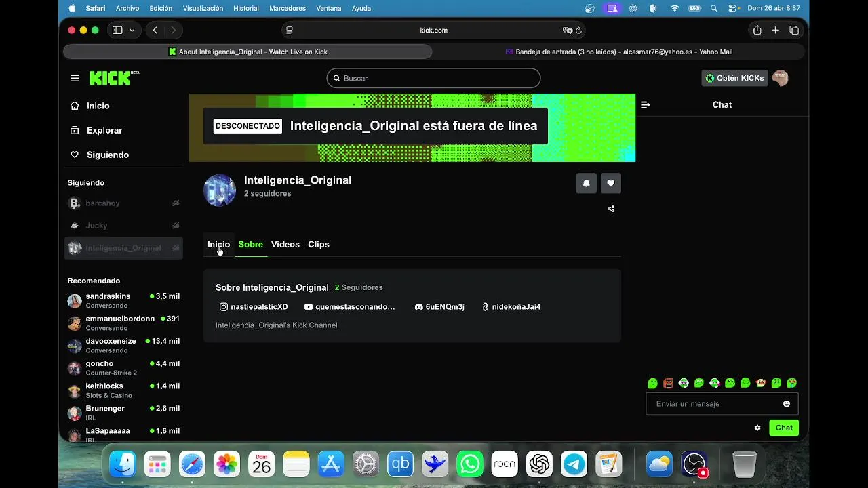Open goncho's Counter-Strike 2 stream
The height and width of the screenshot is (488, 868).
coord(124,368)
